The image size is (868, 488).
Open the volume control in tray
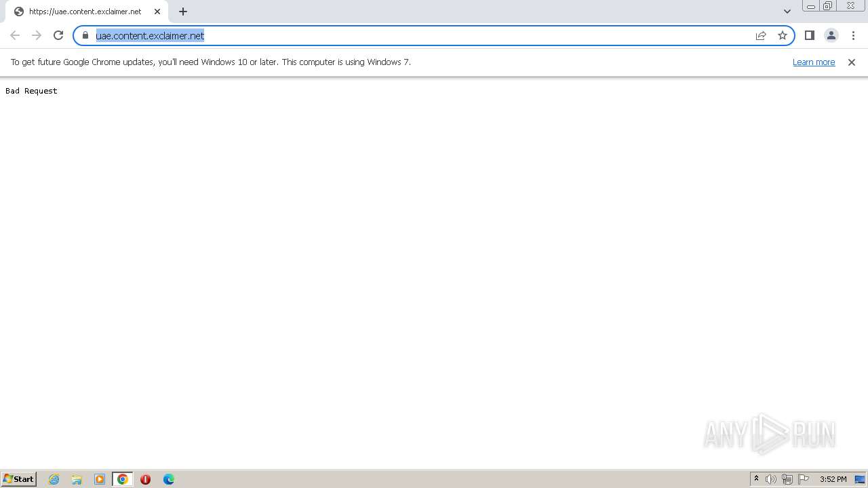[771, 479]
